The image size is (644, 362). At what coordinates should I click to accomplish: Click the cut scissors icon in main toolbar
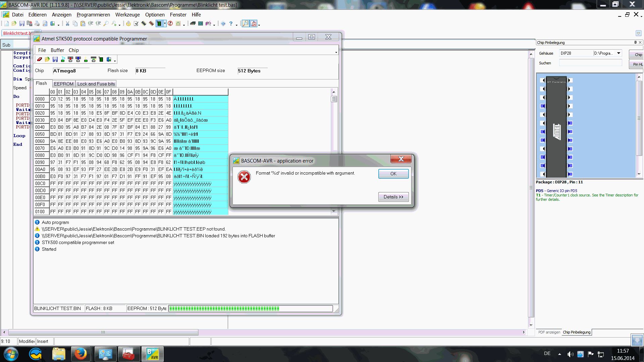67,23
